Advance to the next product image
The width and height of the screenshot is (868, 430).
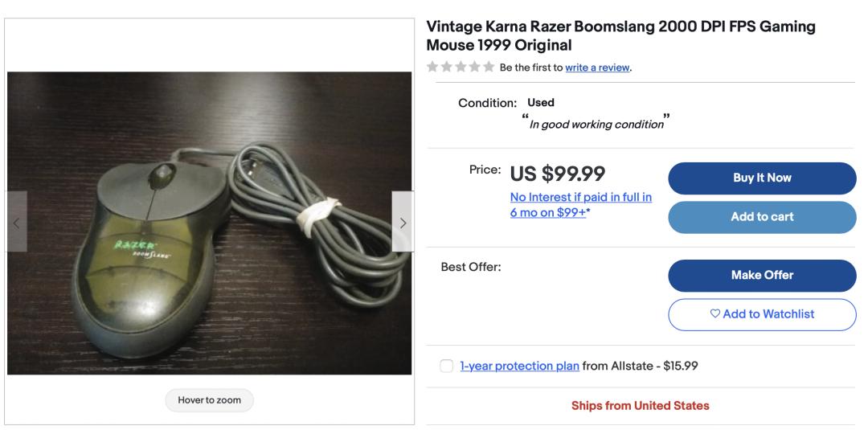(x=403, y=221)
